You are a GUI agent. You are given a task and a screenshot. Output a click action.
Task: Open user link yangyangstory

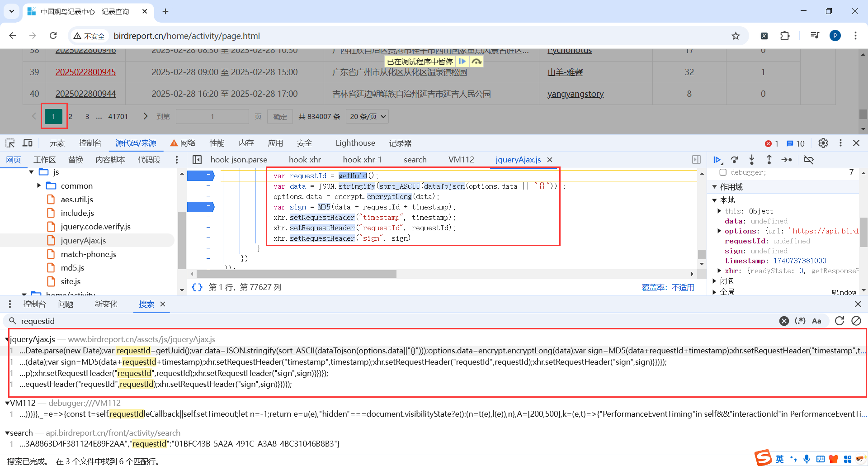coord(576,94)
